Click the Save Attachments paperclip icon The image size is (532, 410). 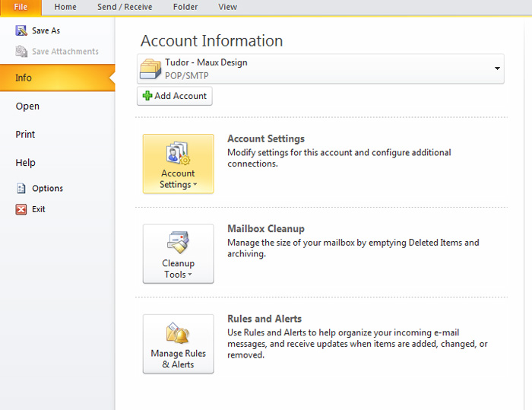pyautogui.click(x=21, y=52)
